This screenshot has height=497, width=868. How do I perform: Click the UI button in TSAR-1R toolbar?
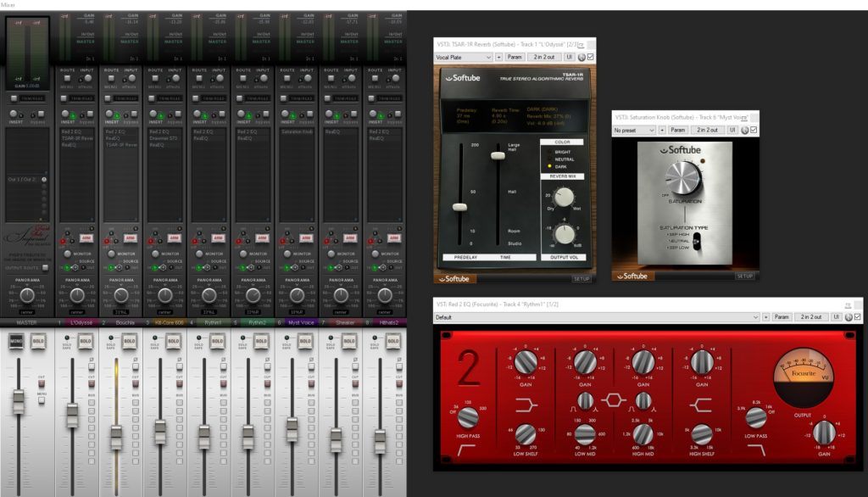click(569, 57)
